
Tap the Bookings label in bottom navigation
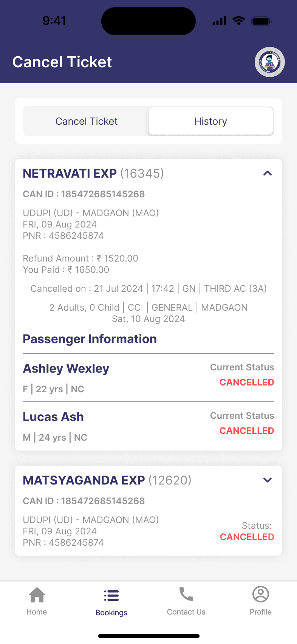(x=111, y=613)
